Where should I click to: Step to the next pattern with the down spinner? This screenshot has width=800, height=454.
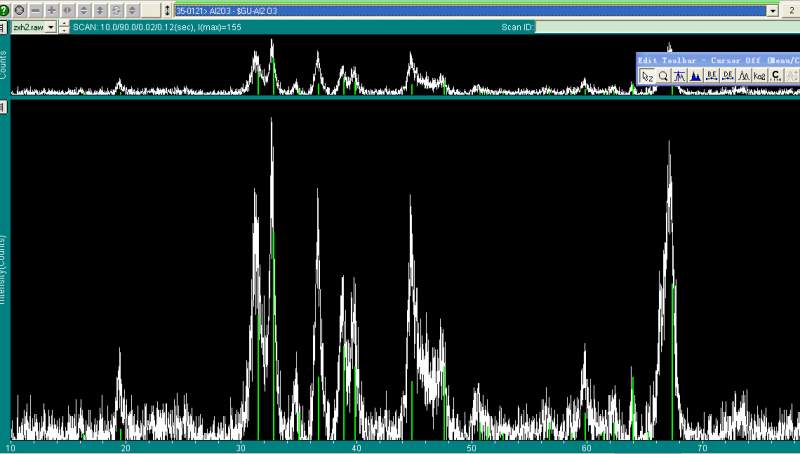coord(63,31)
